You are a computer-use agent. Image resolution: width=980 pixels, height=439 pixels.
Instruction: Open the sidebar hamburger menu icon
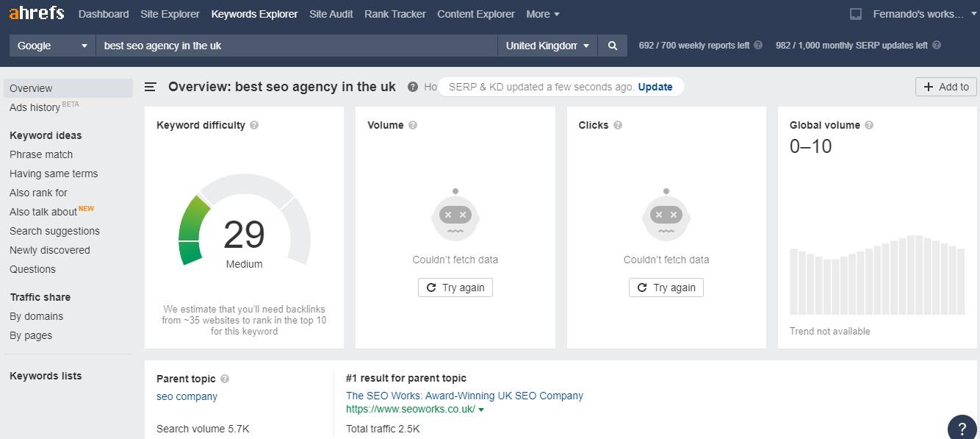[x=151, y=87]
